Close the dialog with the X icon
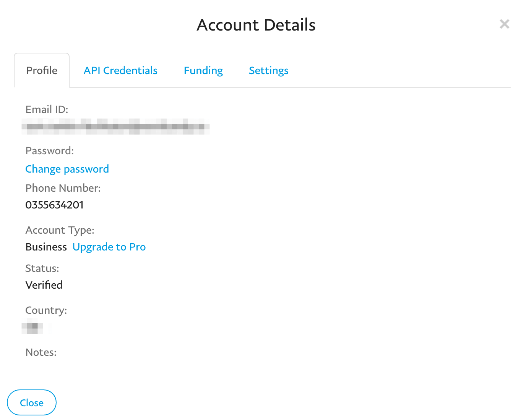 (x=504, y=24)
